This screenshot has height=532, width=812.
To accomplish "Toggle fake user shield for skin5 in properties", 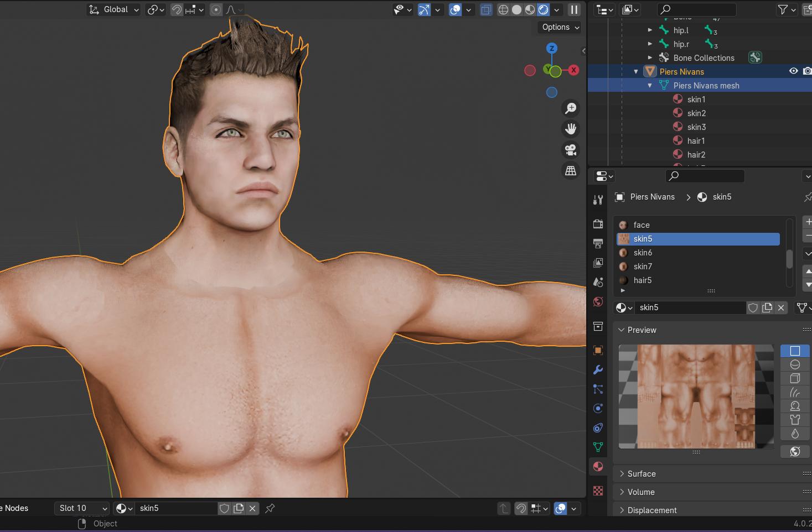I will point(753,307).
